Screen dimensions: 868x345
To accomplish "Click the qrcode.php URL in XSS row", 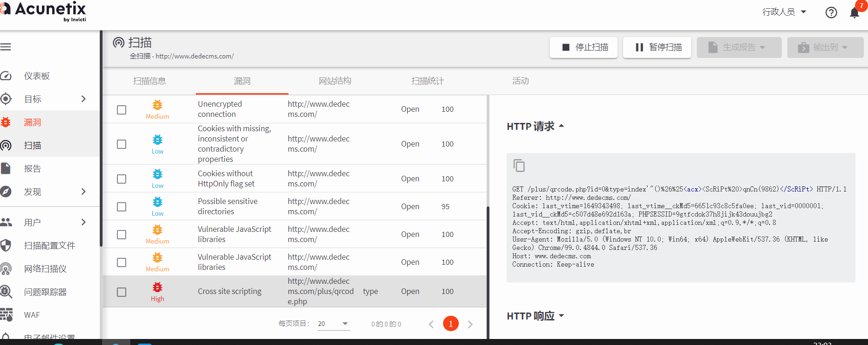I will 321,291.
